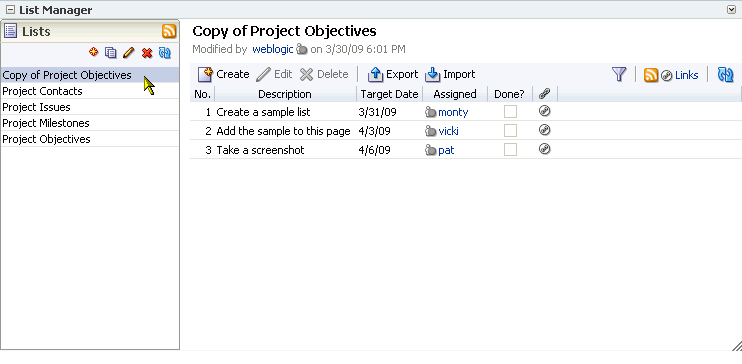Export the list data
Screen dimensions: 742x364
(393, 74)
